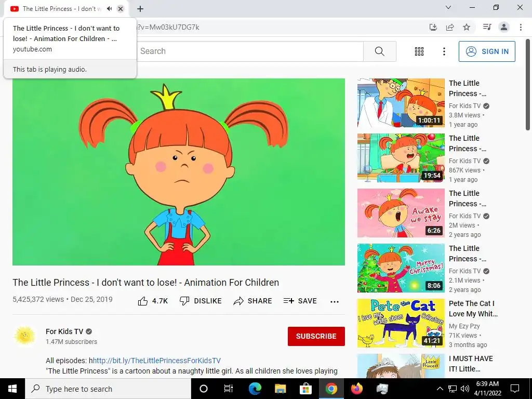Open Chrome three-dot menu
This screenshot has width=532, height=399.
point(521,27)
